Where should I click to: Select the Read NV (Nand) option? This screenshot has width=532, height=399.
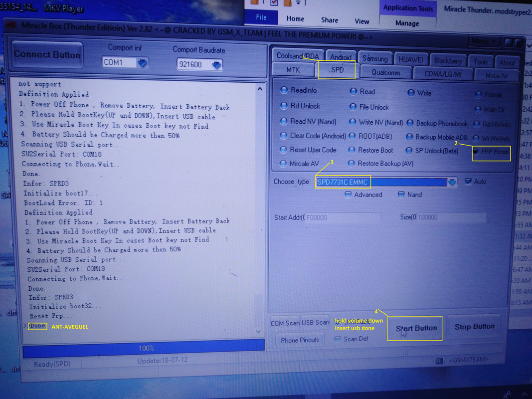(308, 122)
